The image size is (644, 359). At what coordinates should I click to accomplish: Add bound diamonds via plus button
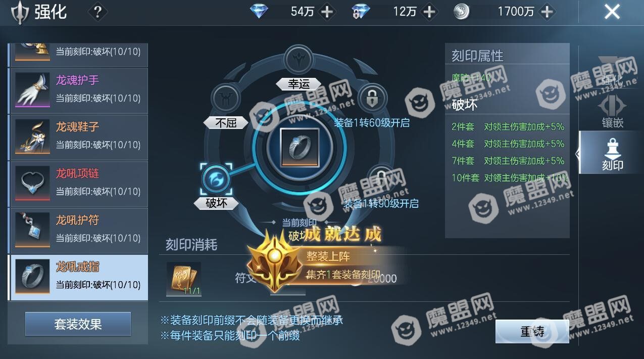(x=429, y=12)
